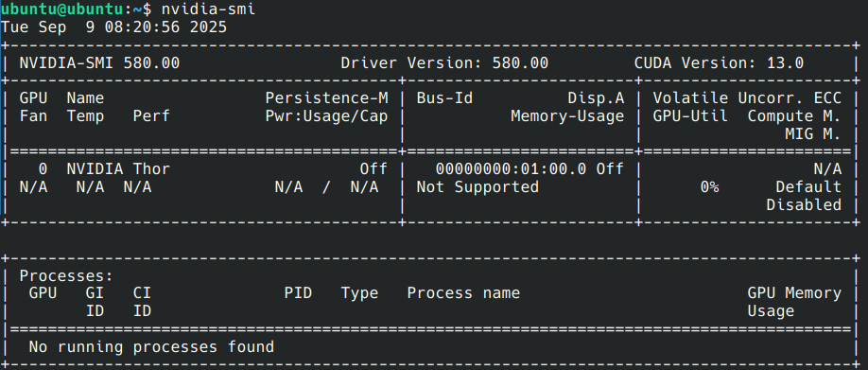
Task: Select the Volatile Uncorr. ECC header
Action: [747, 98]
